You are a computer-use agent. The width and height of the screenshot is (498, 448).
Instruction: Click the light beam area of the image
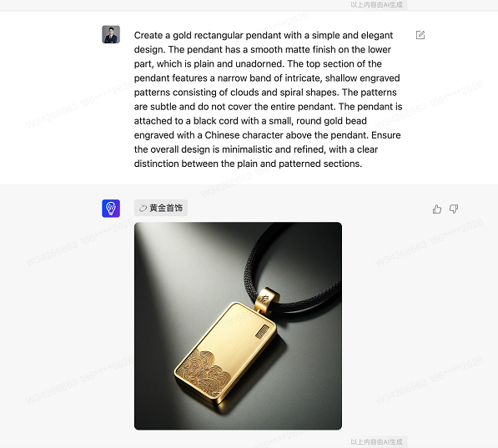(x=178, y=270)
